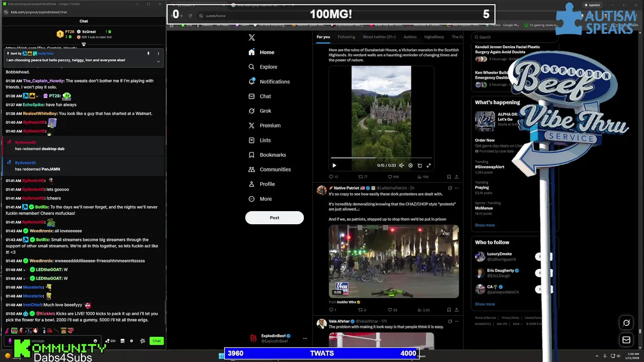This screenshot has width=644, height=362.
Task: Open Lists in the X sidebar
Action: click(259, 140)
